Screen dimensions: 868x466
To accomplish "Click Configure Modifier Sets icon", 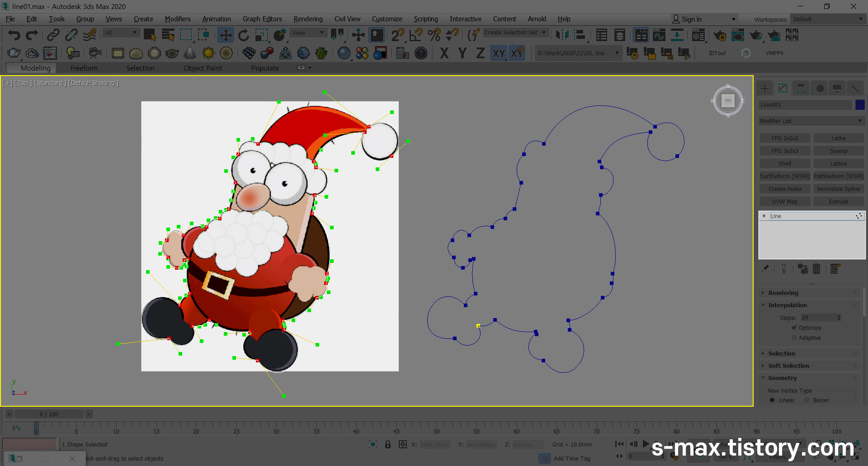I will pyautogui.click(x=835, y=269).
